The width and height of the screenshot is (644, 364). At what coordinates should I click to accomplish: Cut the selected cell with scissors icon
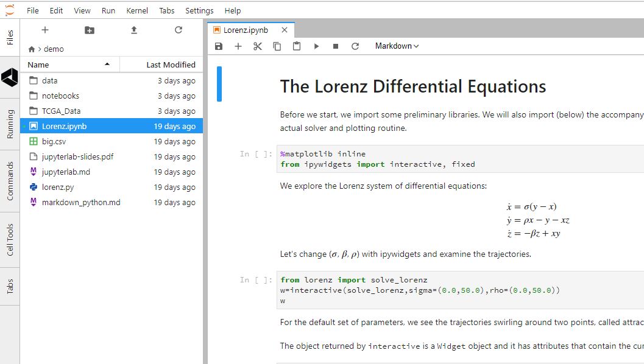pyautogui.click(x=258, y=46)
